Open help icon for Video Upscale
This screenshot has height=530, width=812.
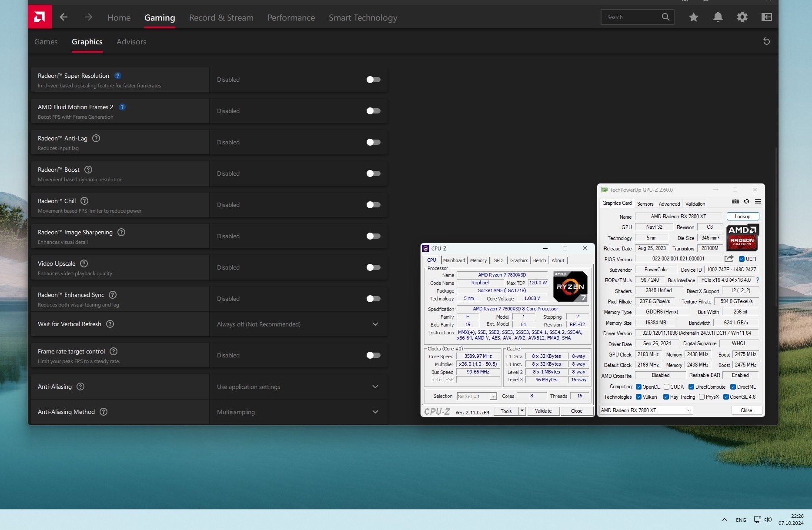pos(84,263)
